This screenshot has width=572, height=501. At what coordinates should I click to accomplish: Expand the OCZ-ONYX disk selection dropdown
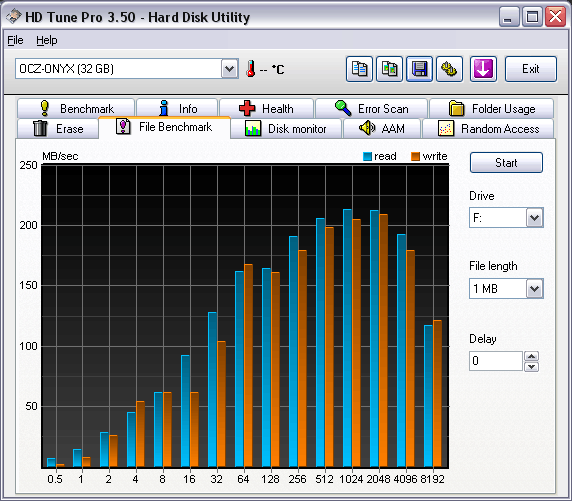coord(229,69)
